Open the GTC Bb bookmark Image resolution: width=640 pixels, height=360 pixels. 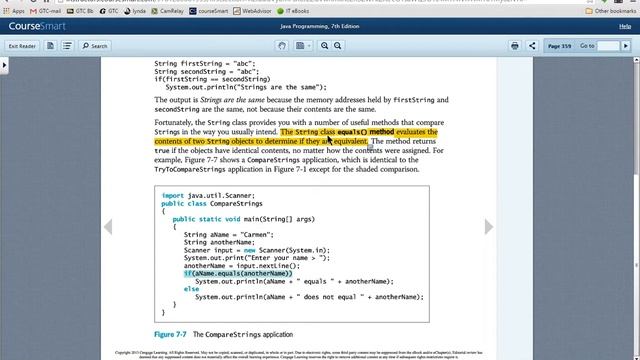pos(80,11)
